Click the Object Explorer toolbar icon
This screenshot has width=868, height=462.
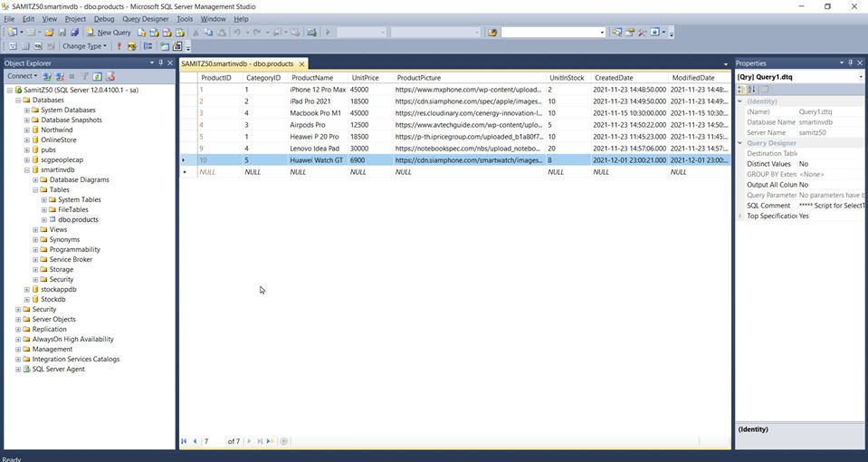[629, 32]
